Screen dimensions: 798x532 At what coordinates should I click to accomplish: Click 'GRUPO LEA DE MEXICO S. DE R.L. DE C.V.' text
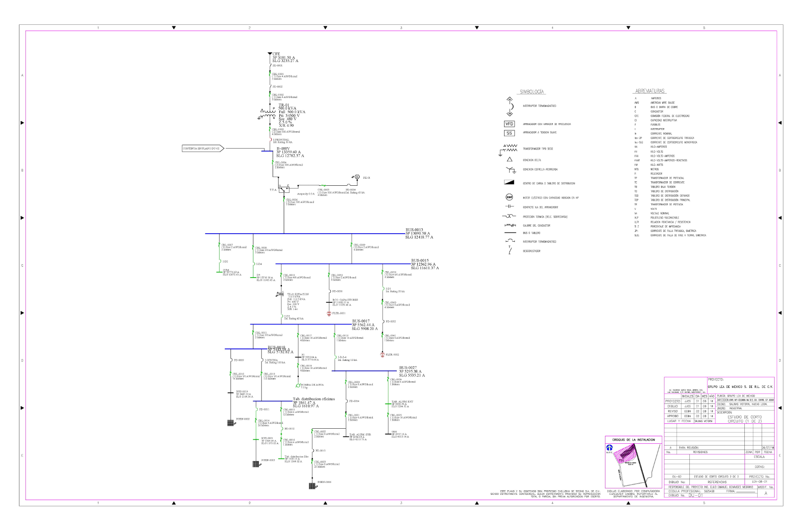[740, 387]
